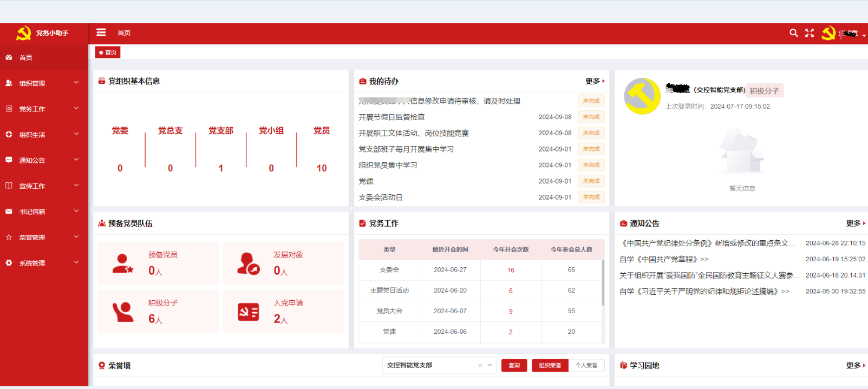This screenshot has height=389, width=868.
Task: Toggle the sidebar collapse hamburger icon
Action: pyautogui.click(x=101, y=32)
